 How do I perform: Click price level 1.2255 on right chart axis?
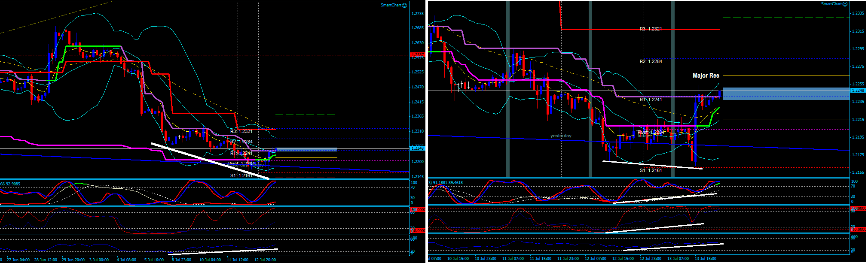858,84
